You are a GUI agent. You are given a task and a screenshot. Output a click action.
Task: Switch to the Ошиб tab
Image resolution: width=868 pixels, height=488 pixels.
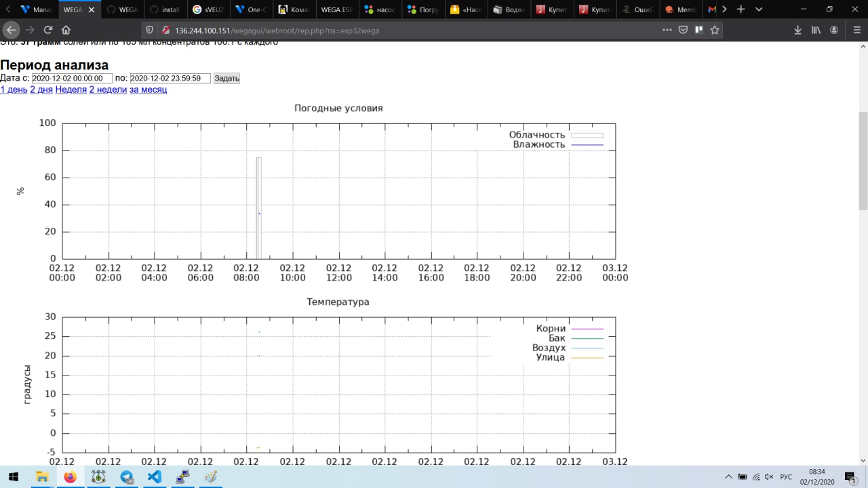click(x=636, y=9)
